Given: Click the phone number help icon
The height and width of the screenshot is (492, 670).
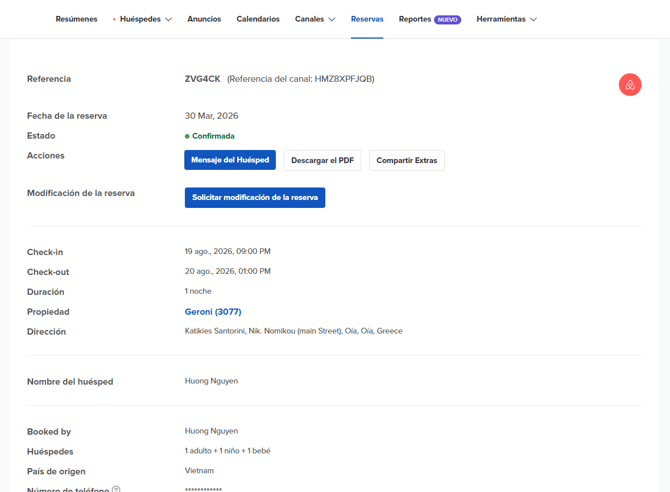Looking at the screenshot, I should click(116, 489).
